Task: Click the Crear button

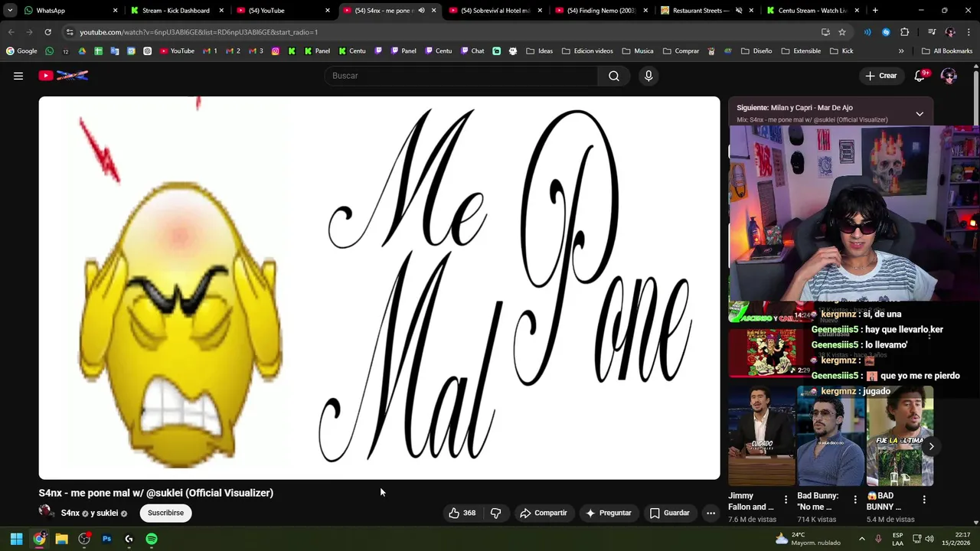Action: click(880, 76)
